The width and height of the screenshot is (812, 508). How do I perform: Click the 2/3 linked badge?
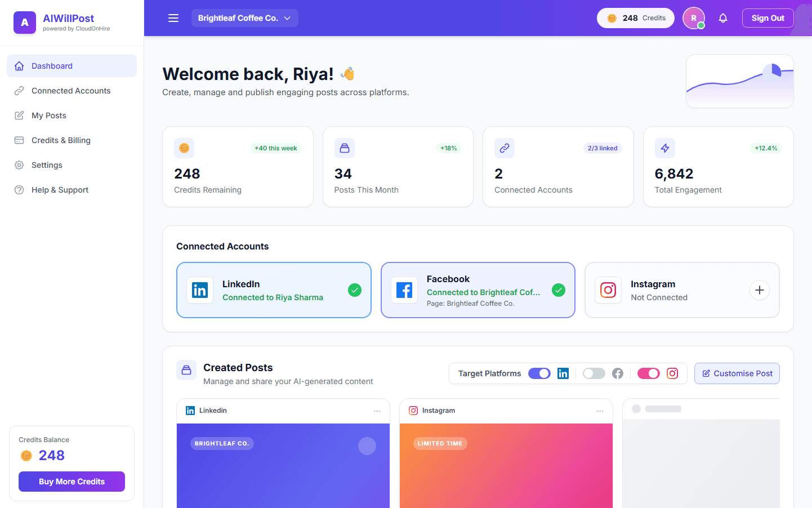point(603,148)
